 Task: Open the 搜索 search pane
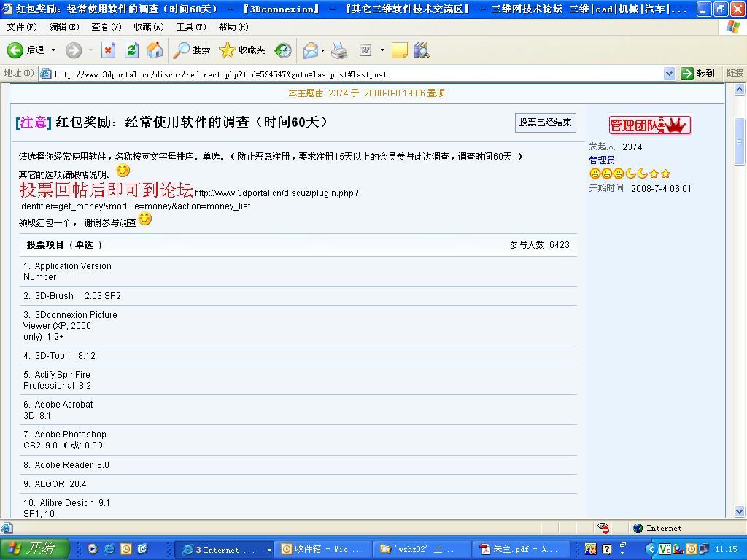192,50
